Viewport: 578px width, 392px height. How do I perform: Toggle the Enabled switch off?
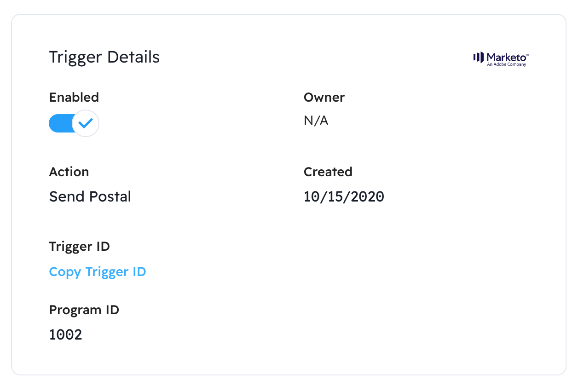74,123
